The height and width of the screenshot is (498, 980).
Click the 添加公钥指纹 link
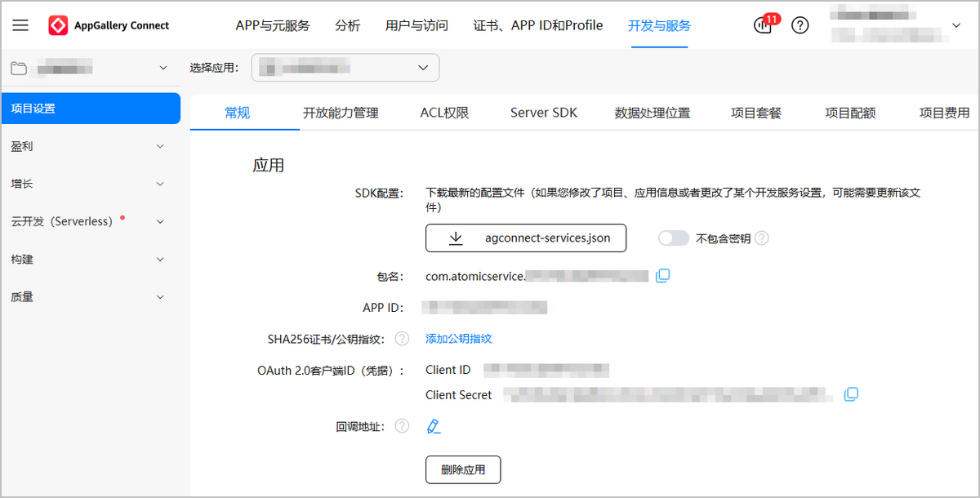(458, 338)
